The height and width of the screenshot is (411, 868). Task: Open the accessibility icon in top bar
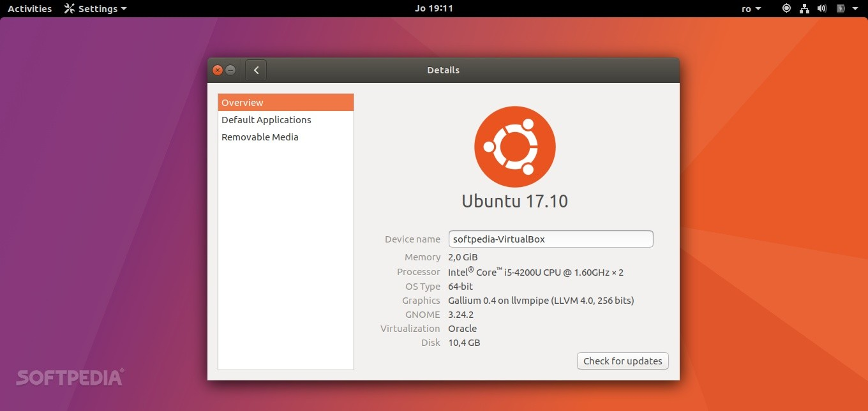coord(787,8)
